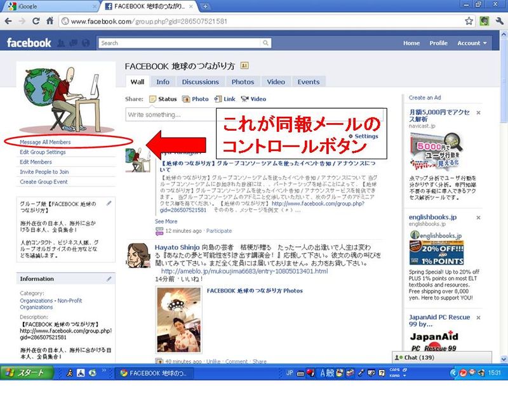Viewport: 508px width, 420px height.
Task: Edit the Information section with pencil icon
Action: click(x=109, y=279)
